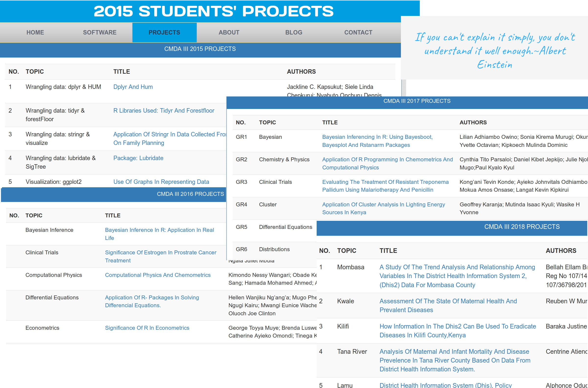Select the 'Wrangling data: tidyr & forestFloor' topic cell

[x=55, y=115]
